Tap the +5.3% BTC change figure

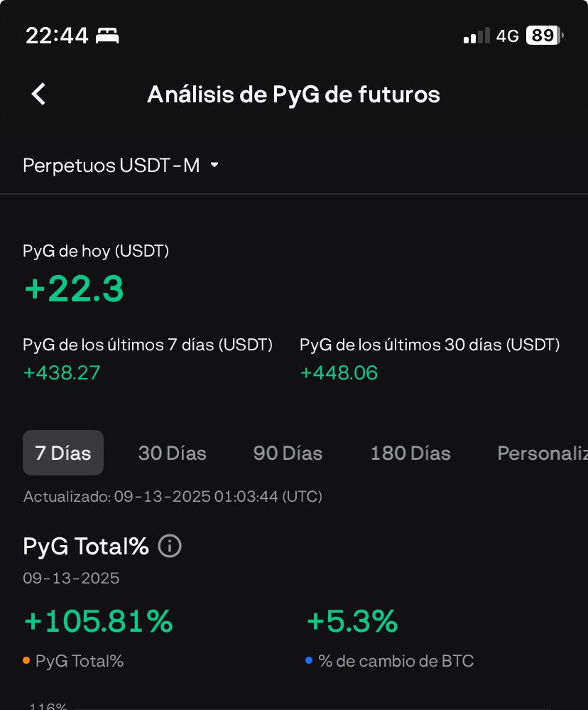tap(352, 621)
